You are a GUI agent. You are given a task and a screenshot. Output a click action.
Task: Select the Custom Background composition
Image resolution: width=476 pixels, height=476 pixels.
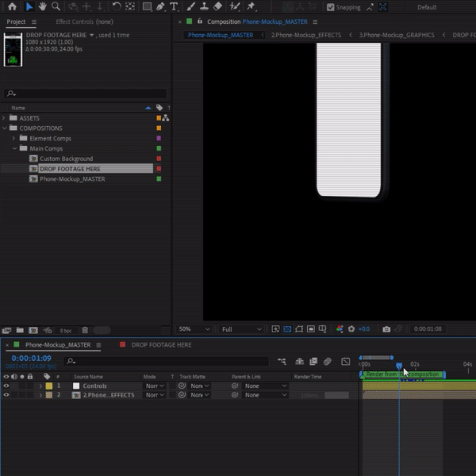[x=66, y=159]
